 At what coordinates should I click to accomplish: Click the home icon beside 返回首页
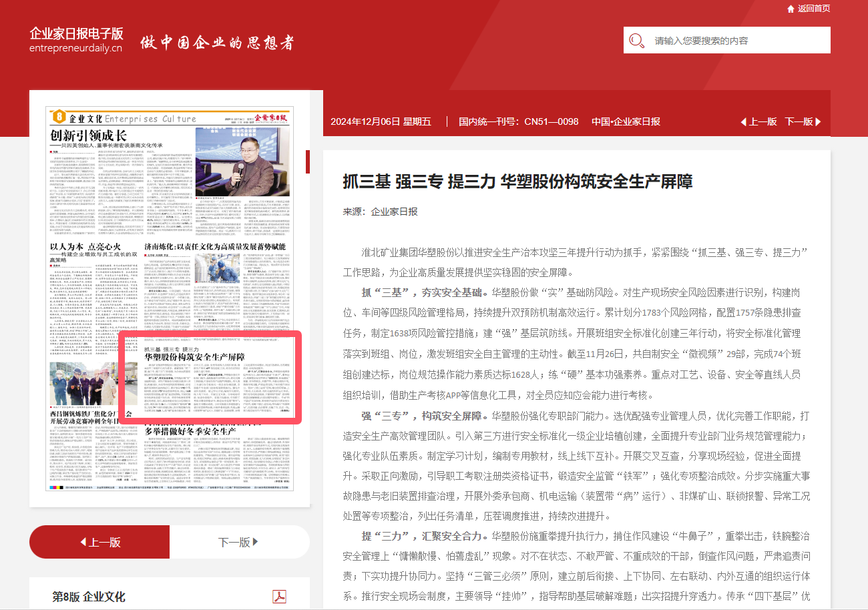click(791, 9)
